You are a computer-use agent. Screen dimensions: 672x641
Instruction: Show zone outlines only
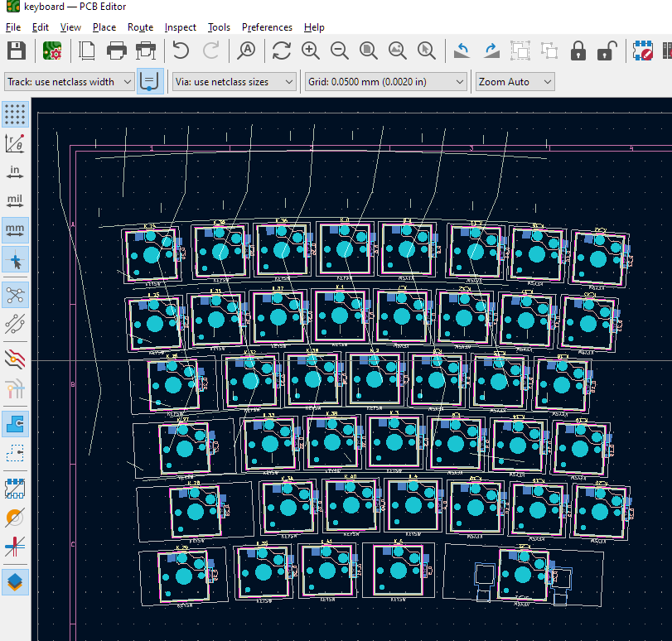pos(16,453)
